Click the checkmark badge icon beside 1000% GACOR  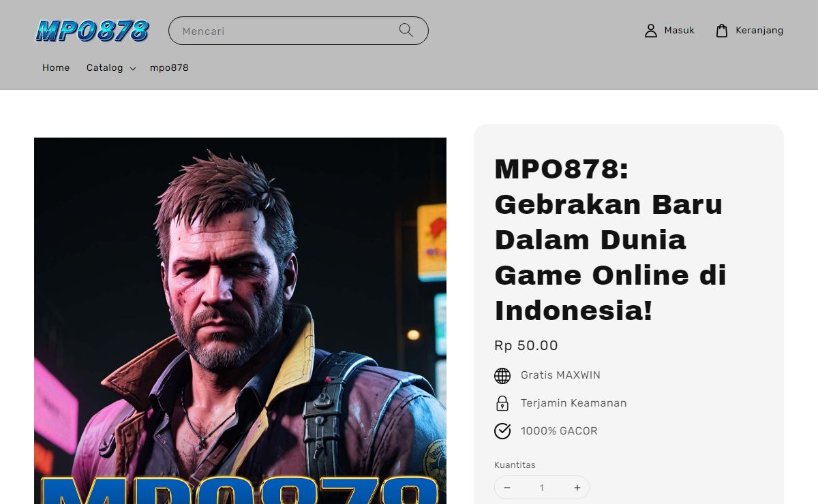tap(502, 431)
